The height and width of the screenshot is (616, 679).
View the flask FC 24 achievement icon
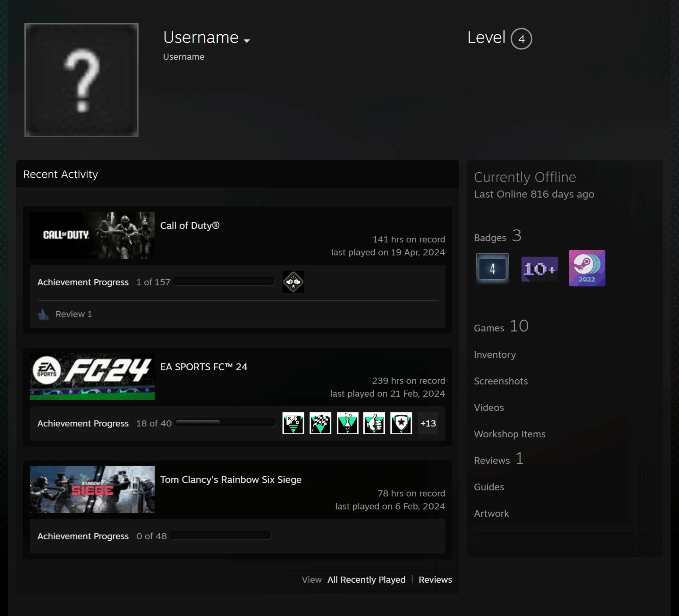click(x=347, y=423)
